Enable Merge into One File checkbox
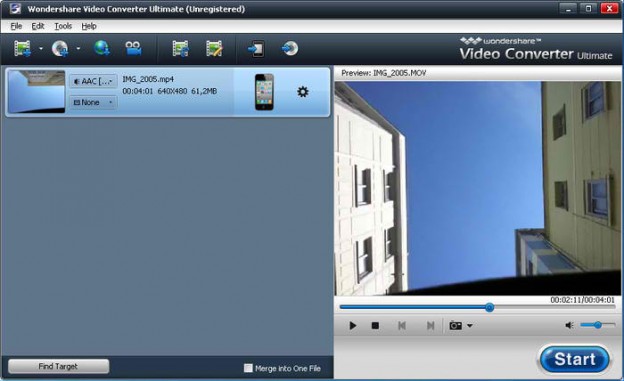The height and width of the screenshot is (381, 624). [248, 368]
